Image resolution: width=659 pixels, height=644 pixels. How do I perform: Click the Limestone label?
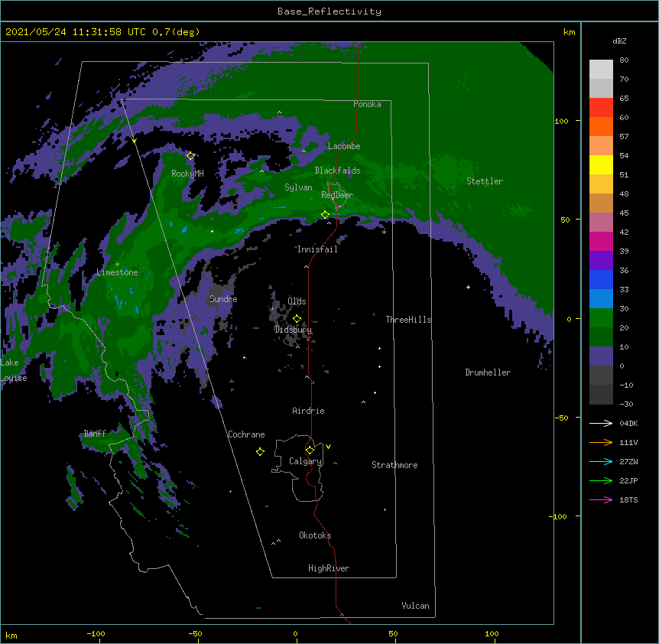117,272
